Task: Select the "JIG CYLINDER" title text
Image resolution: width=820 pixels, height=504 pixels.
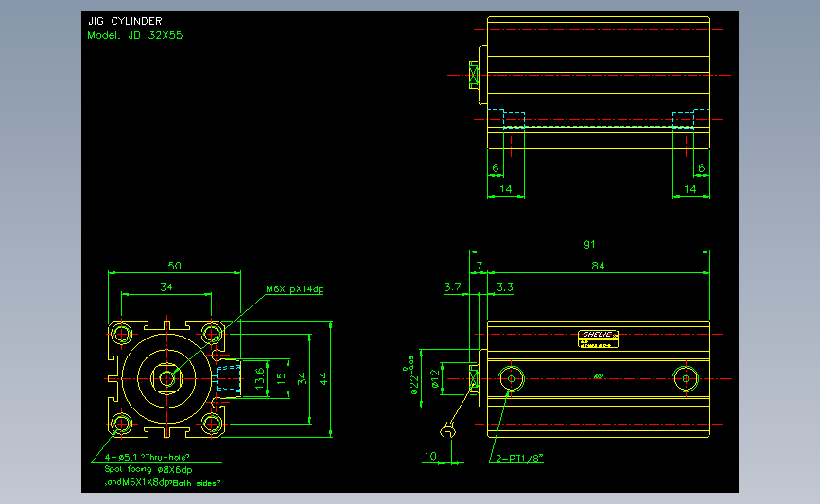Action: (125, 21)
